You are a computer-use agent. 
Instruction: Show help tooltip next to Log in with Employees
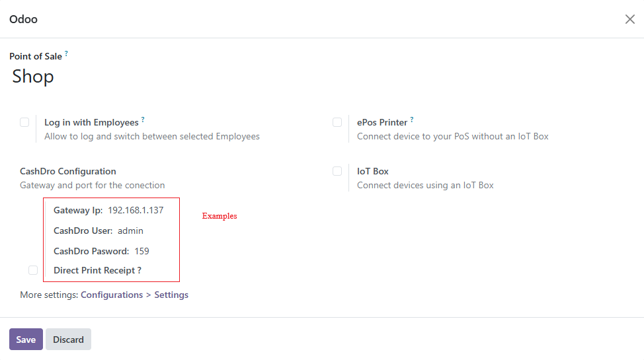click(143, 120)
